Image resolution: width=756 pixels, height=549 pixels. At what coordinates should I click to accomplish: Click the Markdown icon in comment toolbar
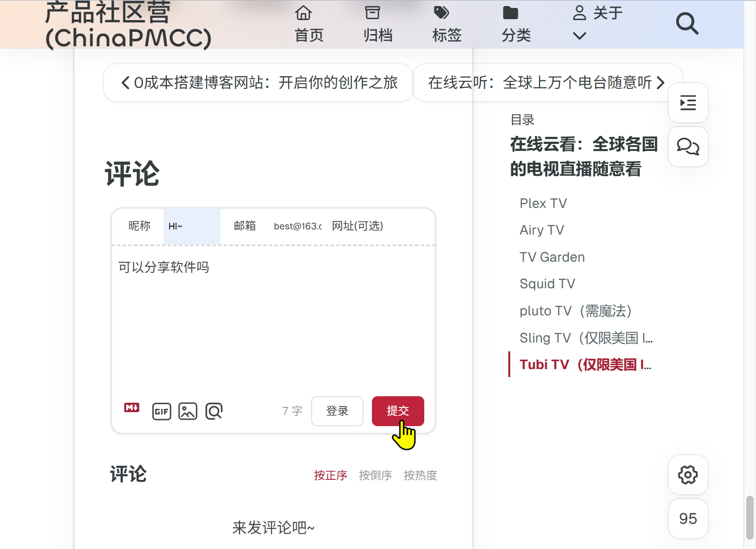coord(132,408)
